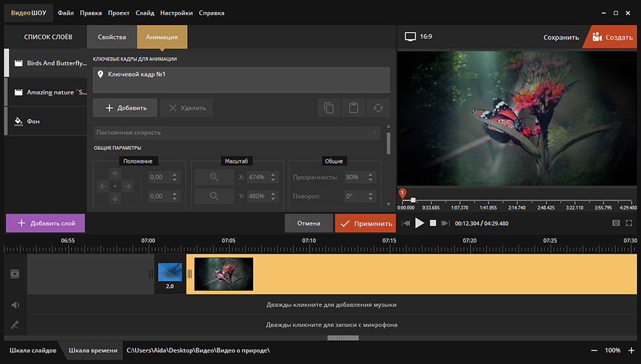Image resolution: width=641 pixels, height=364 pixels.
Task: Click scale X field 474%
Action: tap(257, 177)
